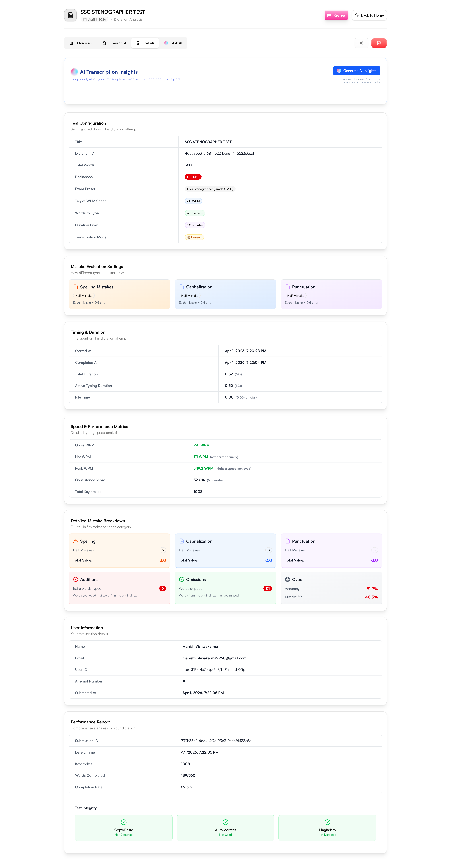This screenshot has height=868, width=451.
Task: Click the red X icon beside Additions
Action: (76, 580)
